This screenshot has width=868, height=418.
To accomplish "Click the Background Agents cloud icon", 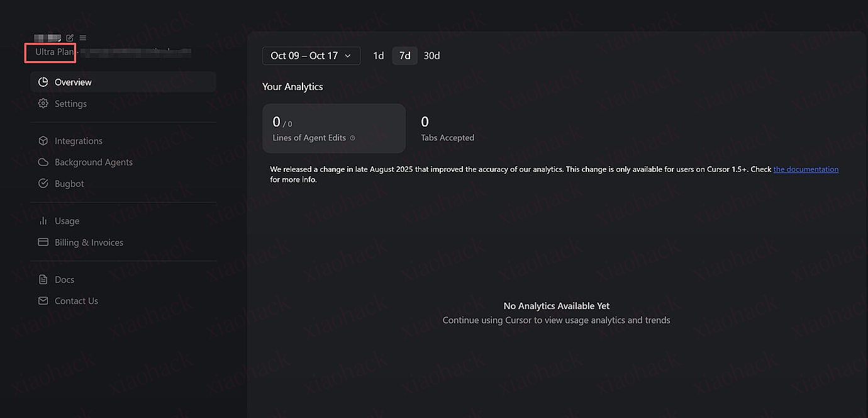I will coord(43,162).
